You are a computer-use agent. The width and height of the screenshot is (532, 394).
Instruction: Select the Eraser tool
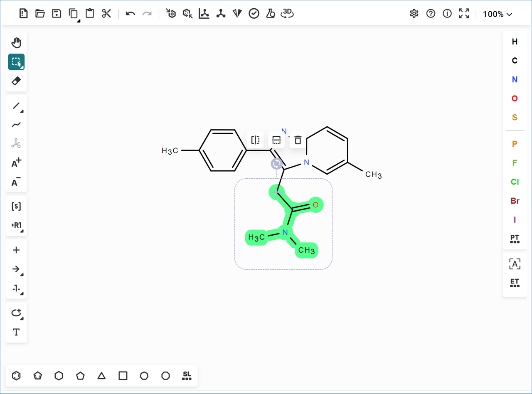coord(16,81)
